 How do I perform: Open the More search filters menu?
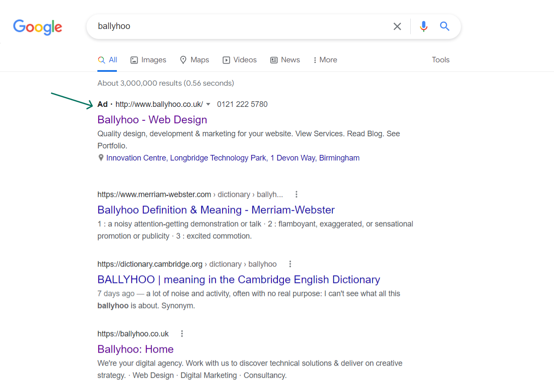(325, 60)
